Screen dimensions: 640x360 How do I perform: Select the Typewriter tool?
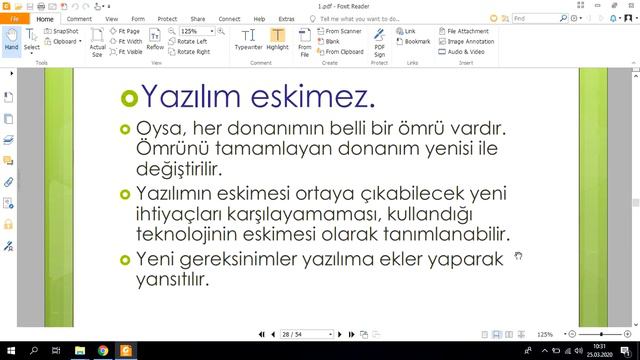248,39
